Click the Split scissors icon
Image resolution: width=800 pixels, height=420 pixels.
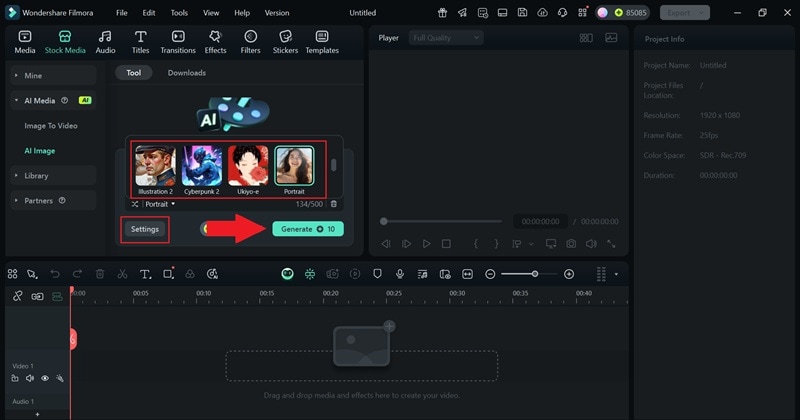point(122,274)
